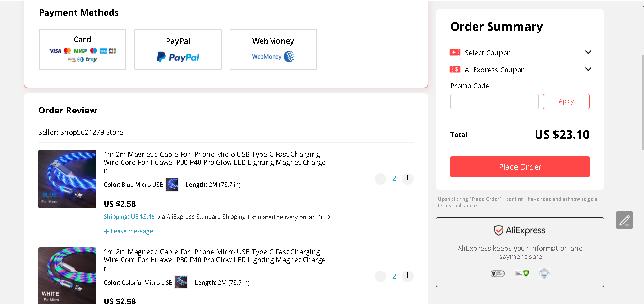Open the terms and policies link
The height and width of the screenshot is (304, 644).
click(x=459, y=206)
